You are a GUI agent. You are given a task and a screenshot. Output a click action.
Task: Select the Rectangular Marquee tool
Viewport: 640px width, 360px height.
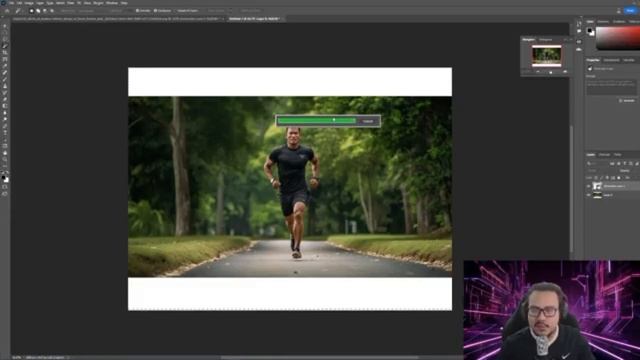point(5,32)
